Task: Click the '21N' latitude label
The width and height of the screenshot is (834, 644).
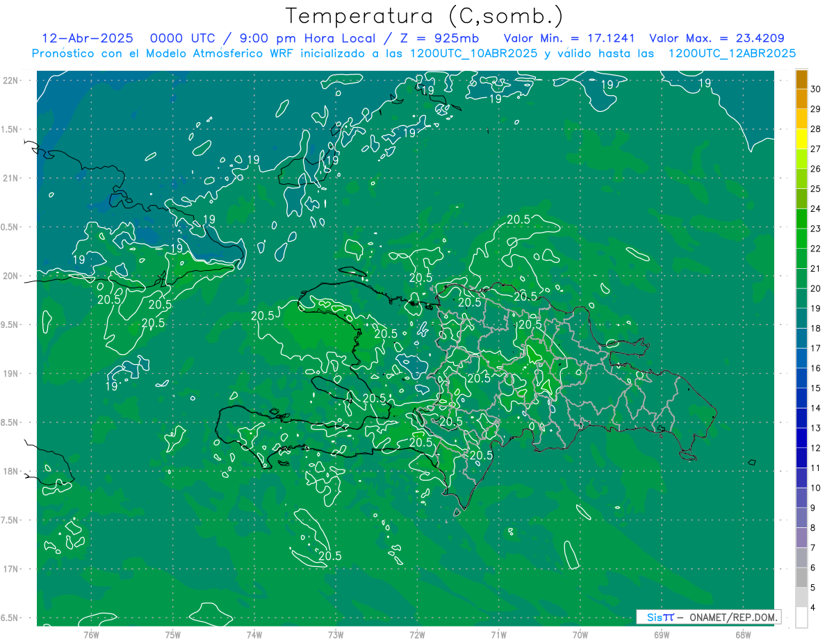Action: 12,179
